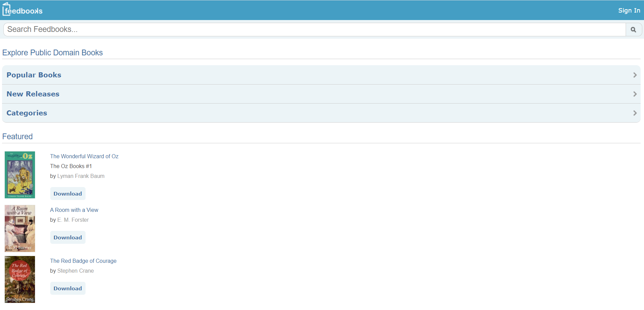Click the Feedbooks logo icon
644x310 pixels.
(22, 10)
